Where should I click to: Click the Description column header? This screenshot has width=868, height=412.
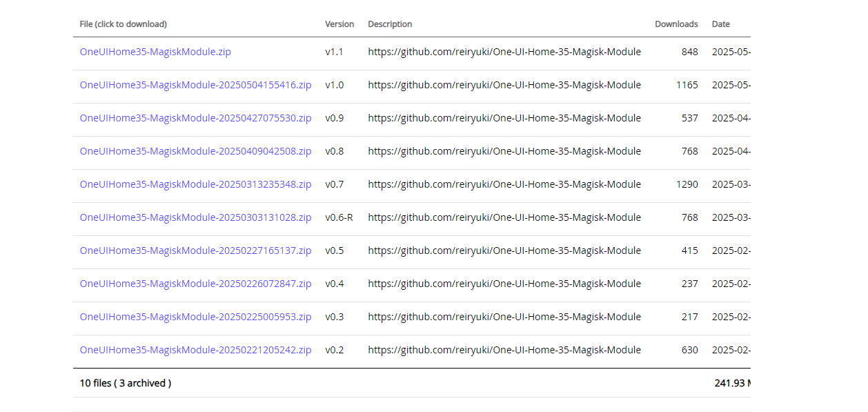(390, 24)
